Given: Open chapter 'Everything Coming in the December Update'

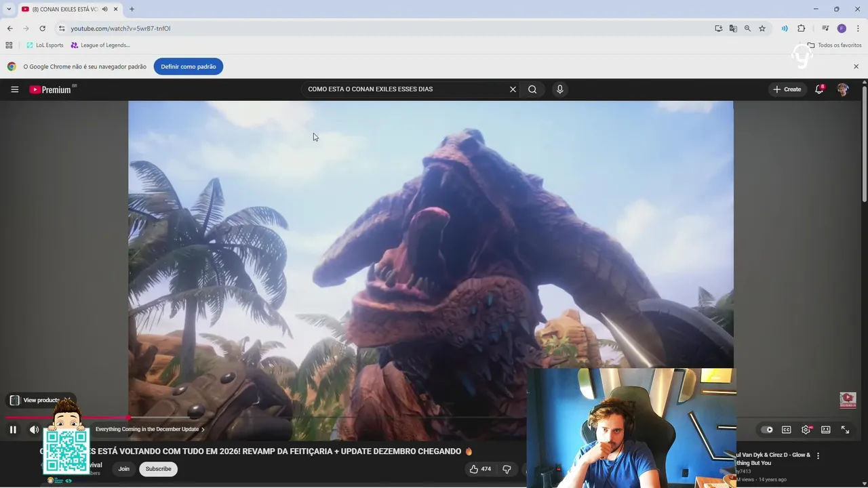Looking at the screenshot, I should [149, 429].
